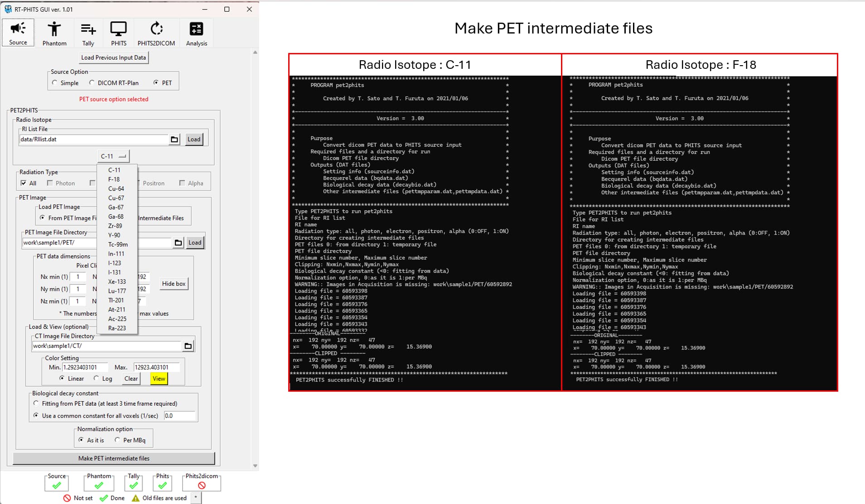Click Make PET intermediate files button
Image resolution: width=865 pixels, height=504 pixels.
pyautogui.click(x=114, y=458)
